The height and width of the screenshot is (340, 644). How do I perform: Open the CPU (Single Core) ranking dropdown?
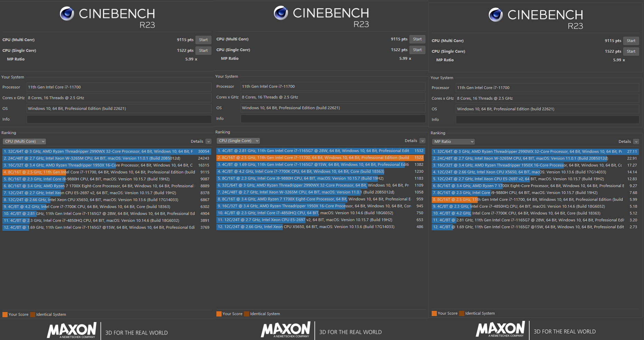tap(238, 141)
